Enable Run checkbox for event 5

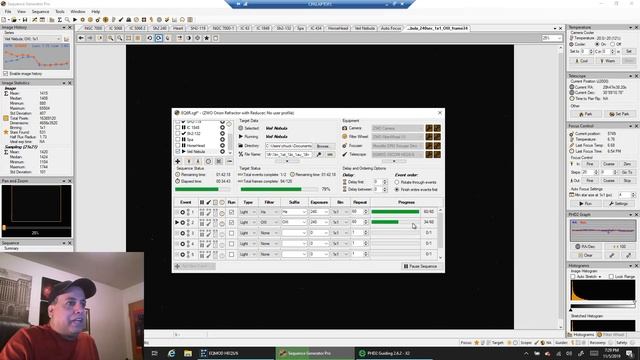coord(231,254)
